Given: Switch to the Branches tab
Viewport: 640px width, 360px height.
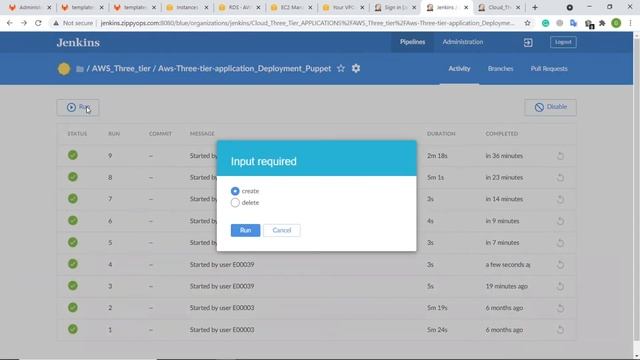Looking at the screenshot, I should click(500, 69).
